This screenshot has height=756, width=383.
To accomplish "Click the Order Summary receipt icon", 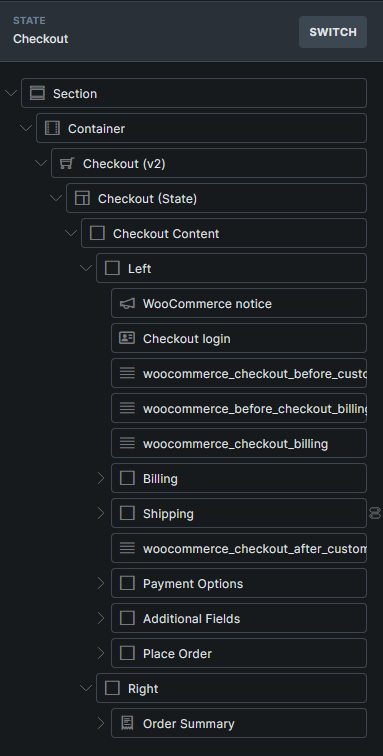I will click(127, 723).
